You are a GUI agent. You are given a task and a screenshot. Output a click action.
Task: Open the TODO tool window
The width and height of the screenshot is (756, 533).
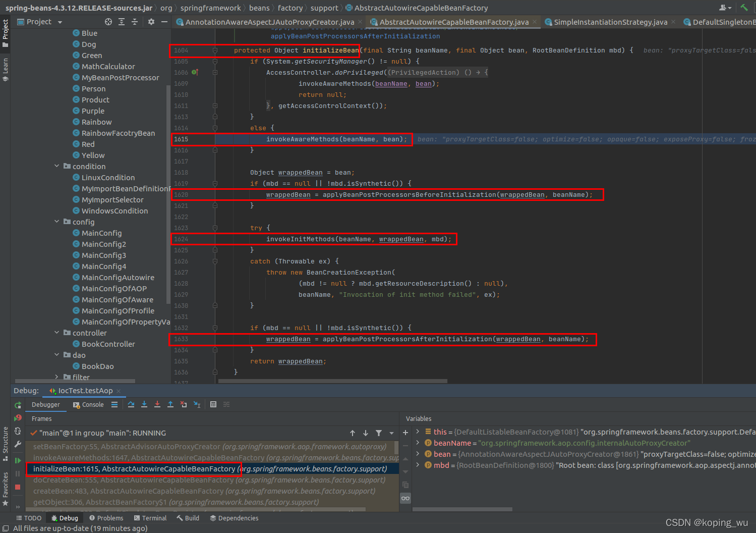(29, 518)
